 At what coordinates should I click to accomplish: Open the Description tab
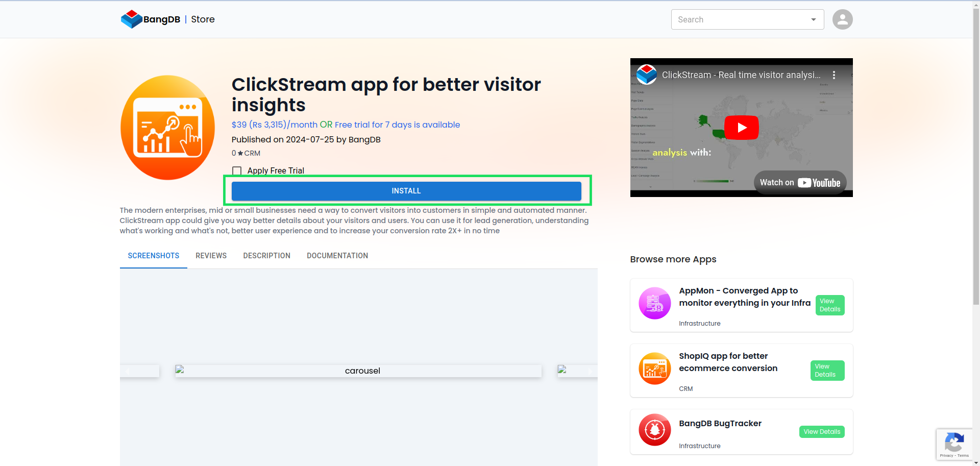(x=267, y=256)
